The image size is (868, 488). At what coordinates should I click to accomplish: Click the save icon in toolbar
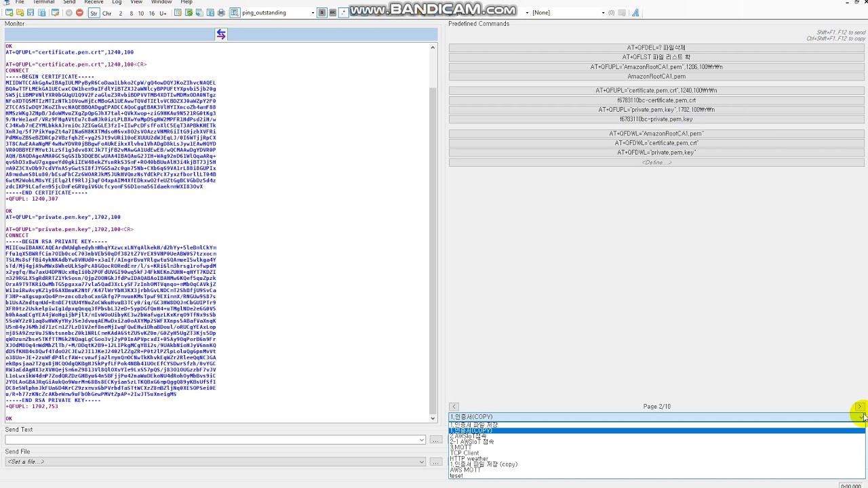[x=31, y=13]
